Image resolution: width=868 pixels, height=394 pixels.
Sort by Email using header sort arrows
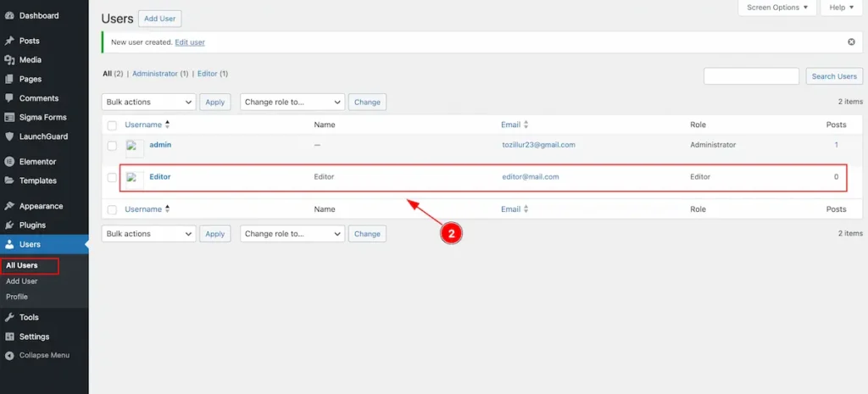click(x=526, y=125)
